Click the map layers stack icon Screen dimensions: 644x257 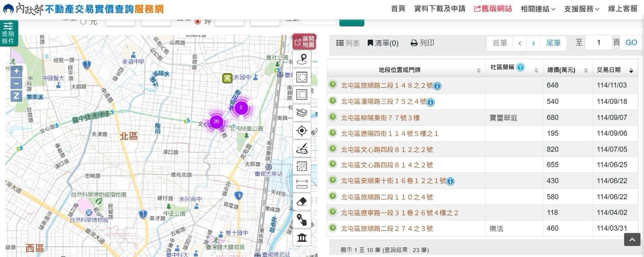(302, 112)
